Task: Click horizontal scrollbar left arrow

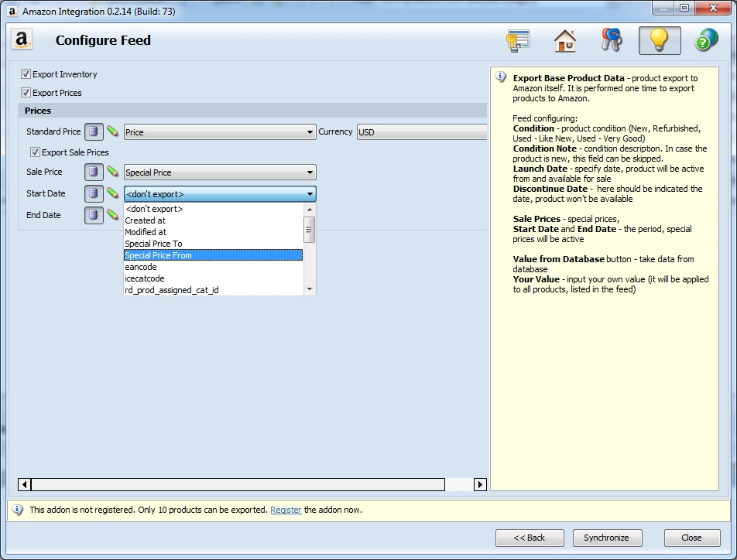Action: point(25,484)
